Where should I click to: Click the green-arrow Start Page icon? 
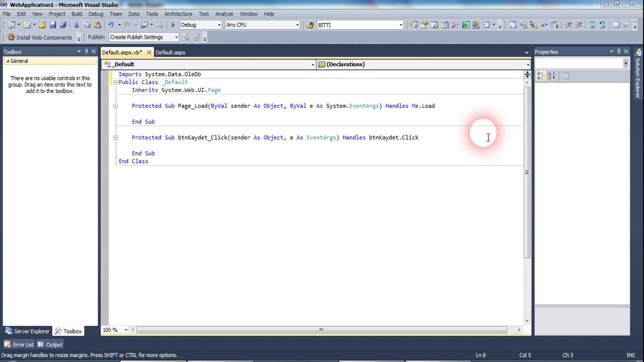coord(465,25)
